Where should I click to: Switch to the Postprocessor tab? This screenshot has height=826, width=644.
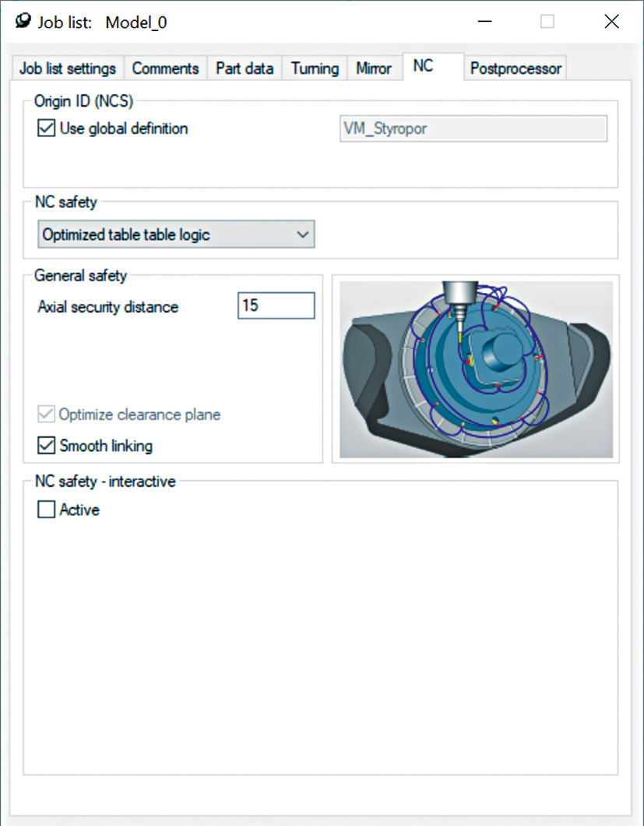[x=516, y=69]
